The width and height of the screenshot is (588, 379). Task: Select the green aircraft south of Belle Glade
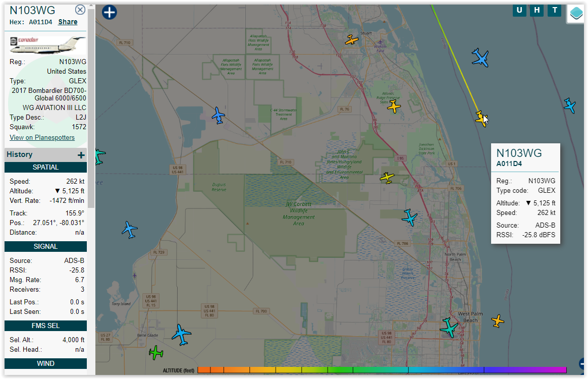tap(156, 353)
